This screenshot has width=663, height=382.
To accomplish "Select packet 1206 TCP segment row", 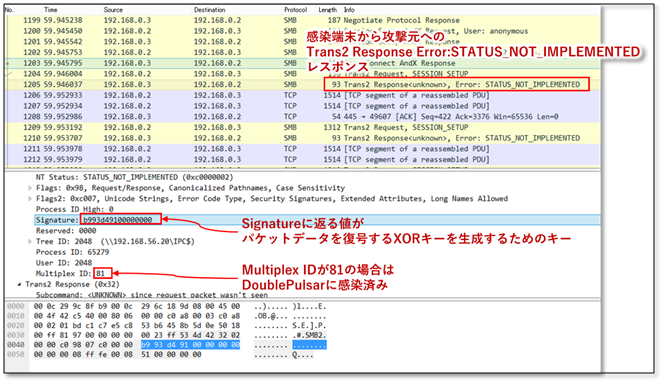I will point(302,95).
